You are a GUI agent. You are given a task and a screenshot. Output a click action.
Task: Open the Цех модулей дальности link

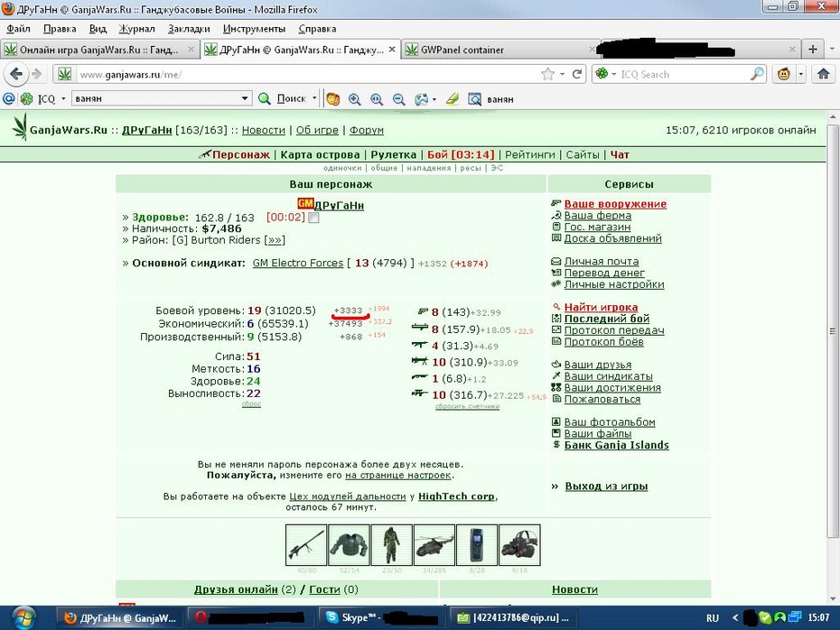tap(348, 496)
